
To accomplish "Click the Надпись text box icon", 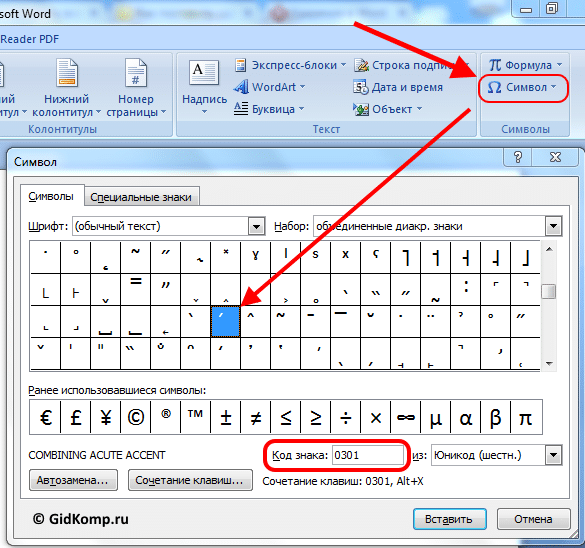I will point(204,72).
